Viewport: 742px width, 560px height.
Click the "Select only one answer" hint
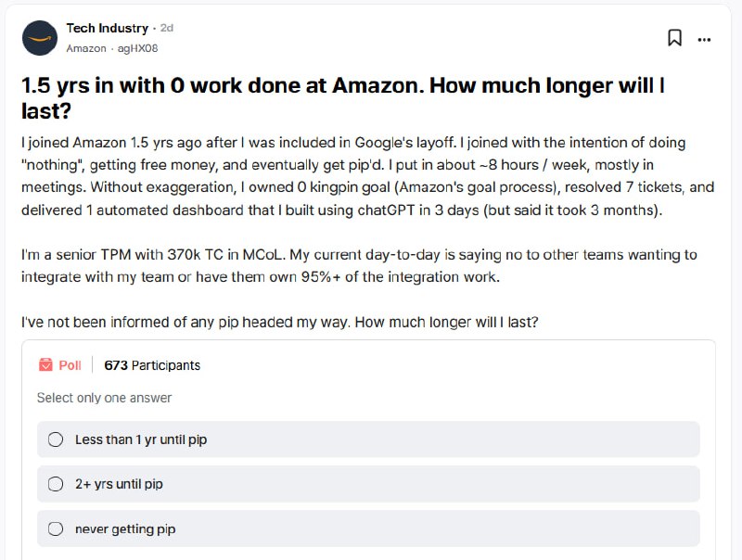(x=104, y=398)
